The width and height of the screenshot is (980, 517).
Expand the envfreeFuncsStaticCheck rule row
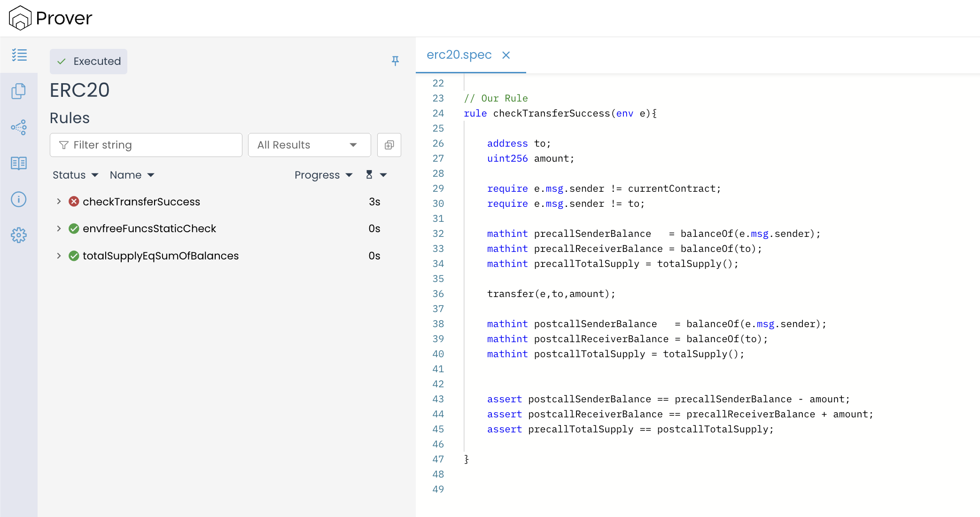coord(59,228)
